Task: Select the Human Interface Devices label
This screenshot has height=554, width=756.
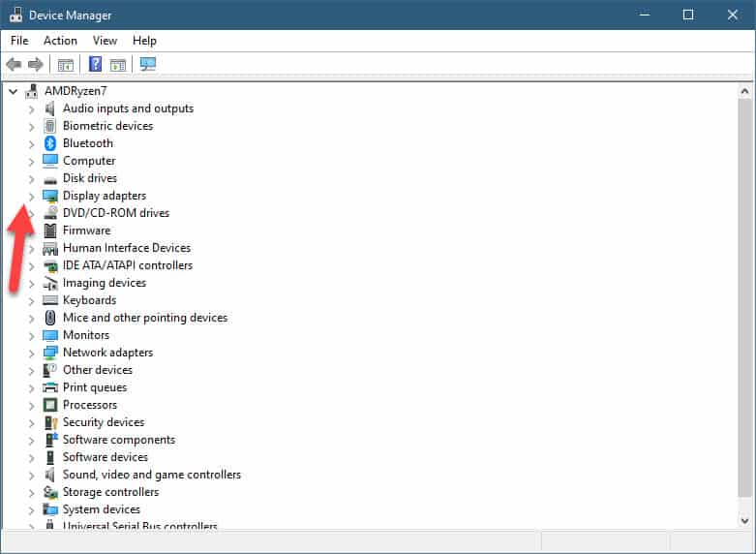Action: 127,248
